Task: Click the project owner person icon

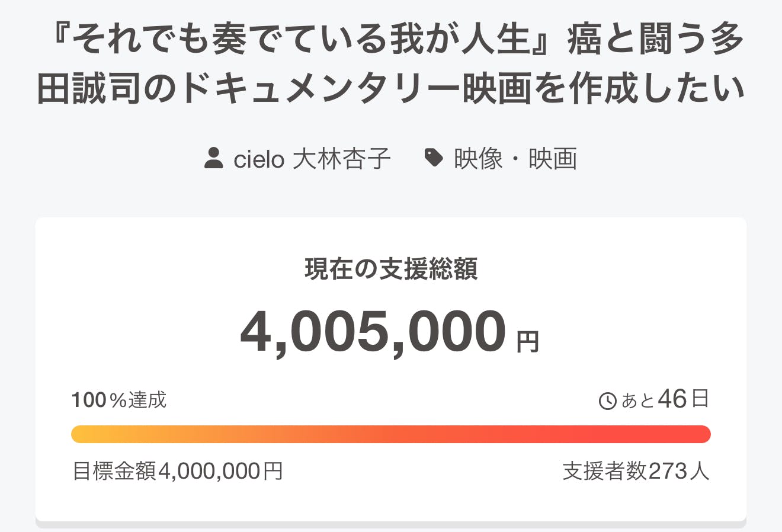Action: [213, 159]
